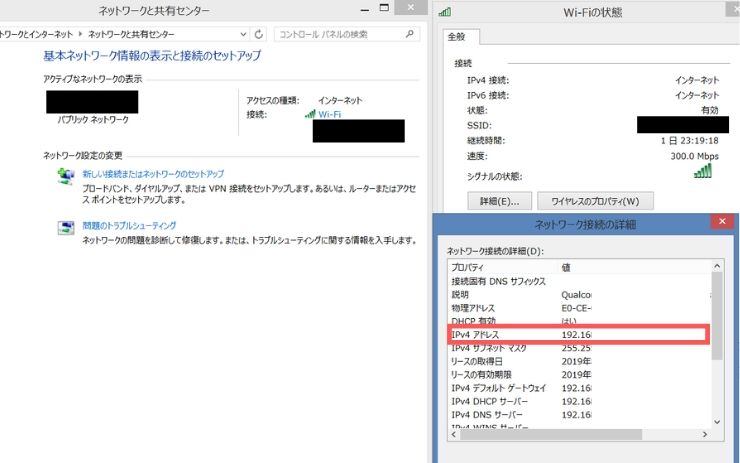
Task: Click the ワイヤレスのプロパティ(W) button
Action: click(x=595, y=201)
